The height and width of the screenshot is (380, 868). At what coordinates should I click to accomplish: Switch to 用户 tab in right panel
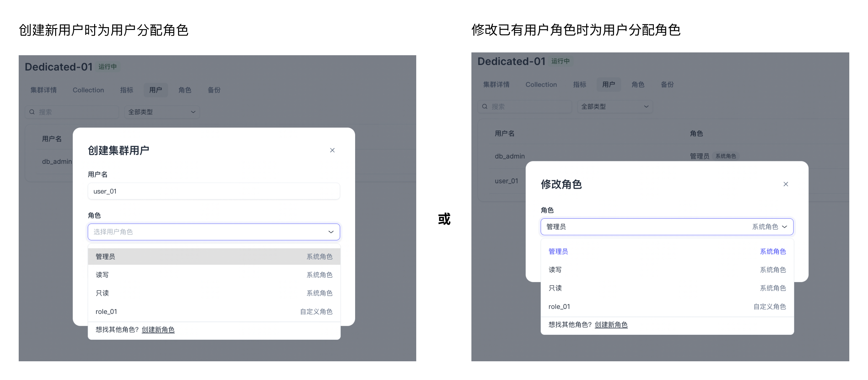point(609,85)
